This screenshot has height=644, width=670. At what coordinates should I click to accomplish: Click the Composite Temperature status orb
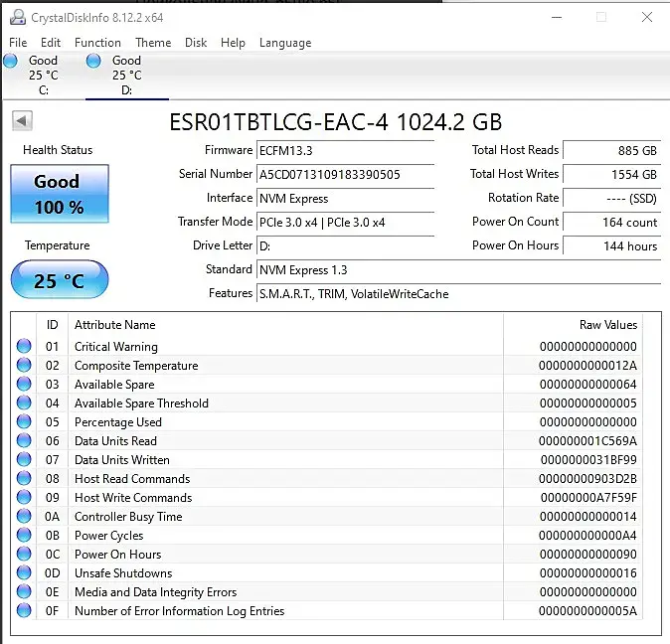24,366
